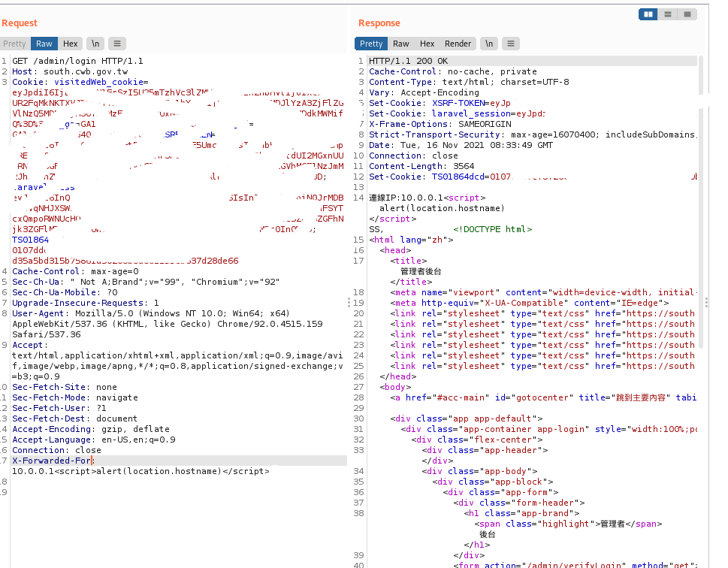Image resolution: width=728 pixels, height=568 pixels.
Task: Click '#acc-main' gotocenter anchor line
Action: (543, 397)
